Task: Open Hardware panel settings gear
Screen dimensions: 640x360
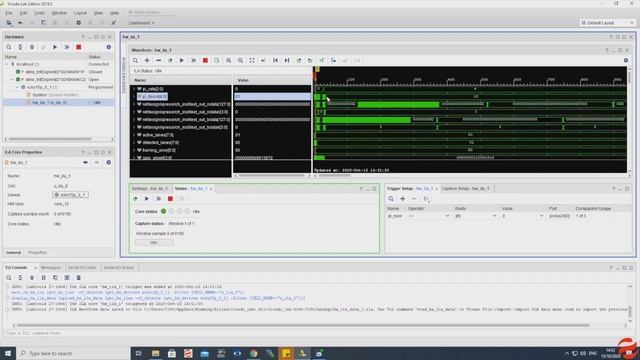Action: (x=109, y=47)
